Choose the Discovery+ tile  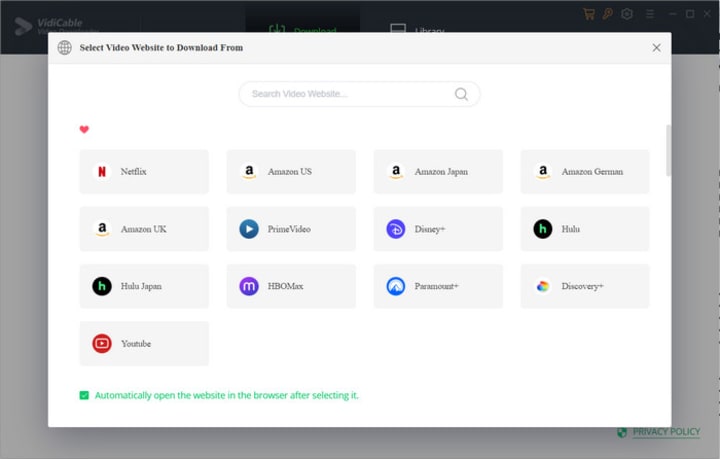point(585,286)
